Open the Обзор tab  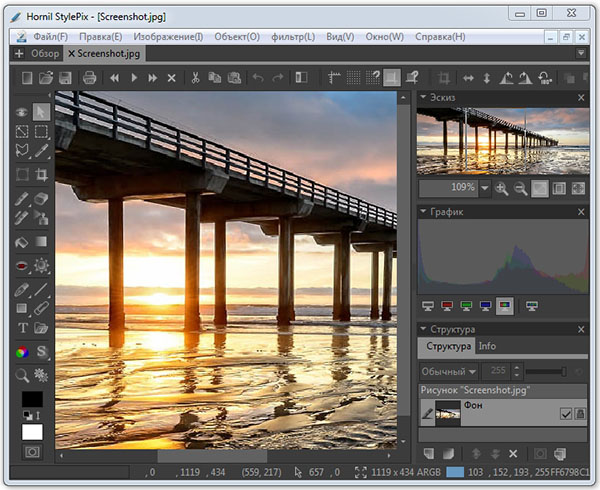pos(45,53)
